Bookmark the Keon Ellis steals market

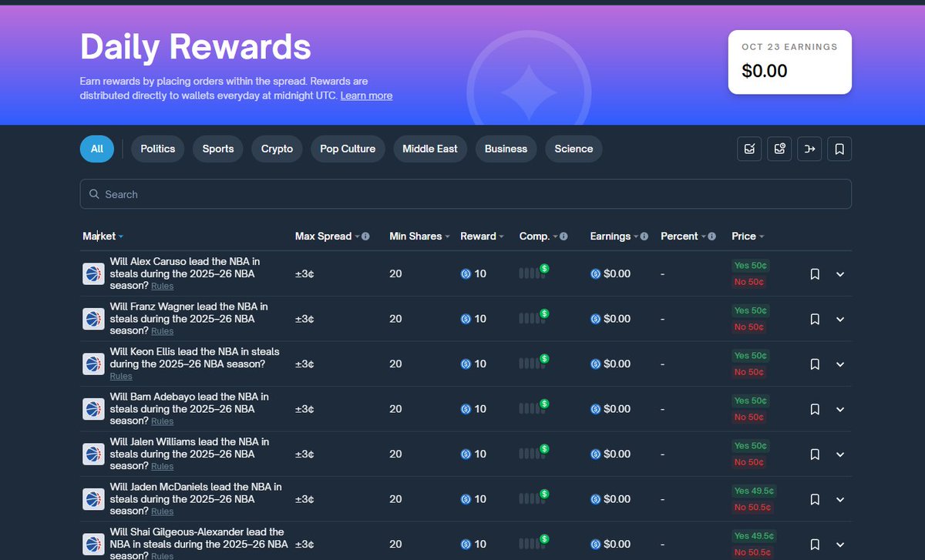pos(815,364)
